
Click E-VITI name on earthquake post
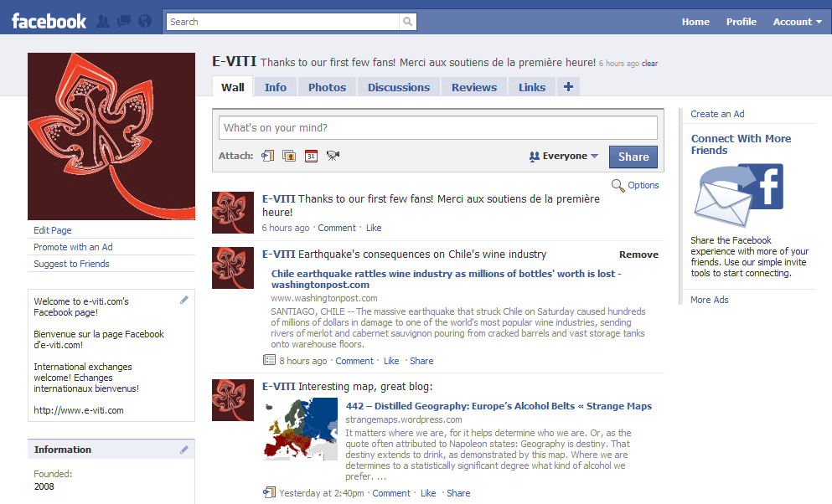[278, 255]
